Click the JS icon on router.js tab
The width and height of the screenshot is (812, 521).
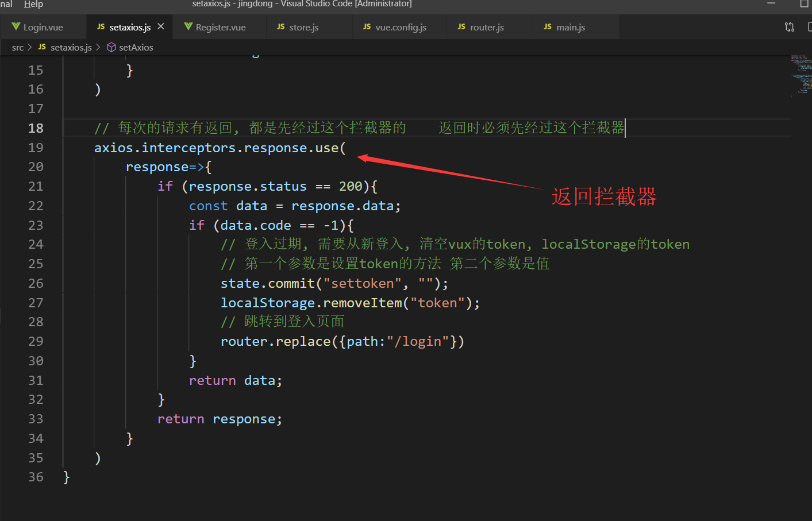pos(461,26)
